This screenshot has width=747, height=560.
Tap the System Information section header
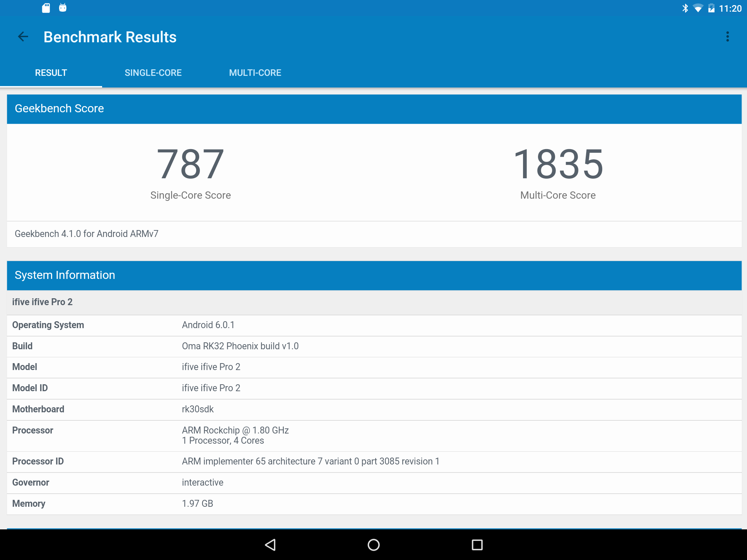click(x=374, y=275)
